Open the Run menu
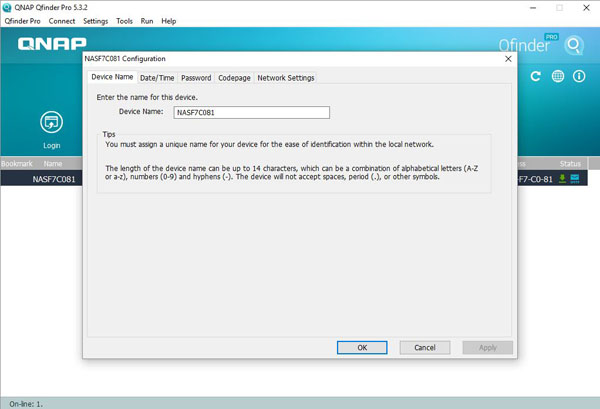 coord(147,21)
